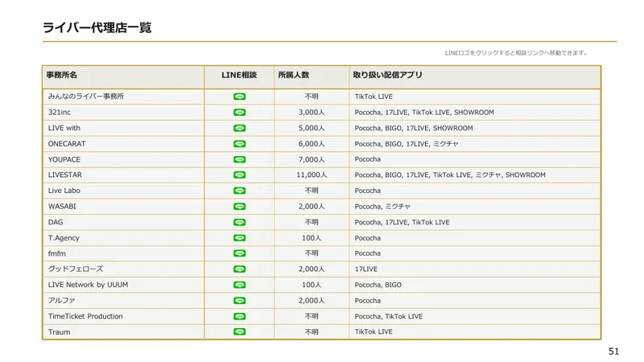Click the LINE icon for Live Labo
644x362 pixels.
coord(239,191)
